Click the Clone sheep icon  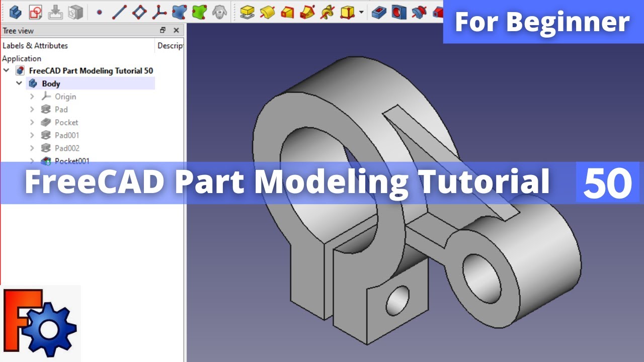[x=219, y=12]
